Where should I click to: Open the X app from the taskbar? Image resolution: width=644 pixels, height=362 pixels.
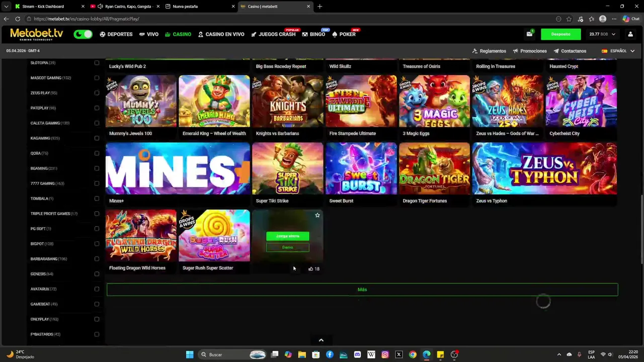[399, 354]
